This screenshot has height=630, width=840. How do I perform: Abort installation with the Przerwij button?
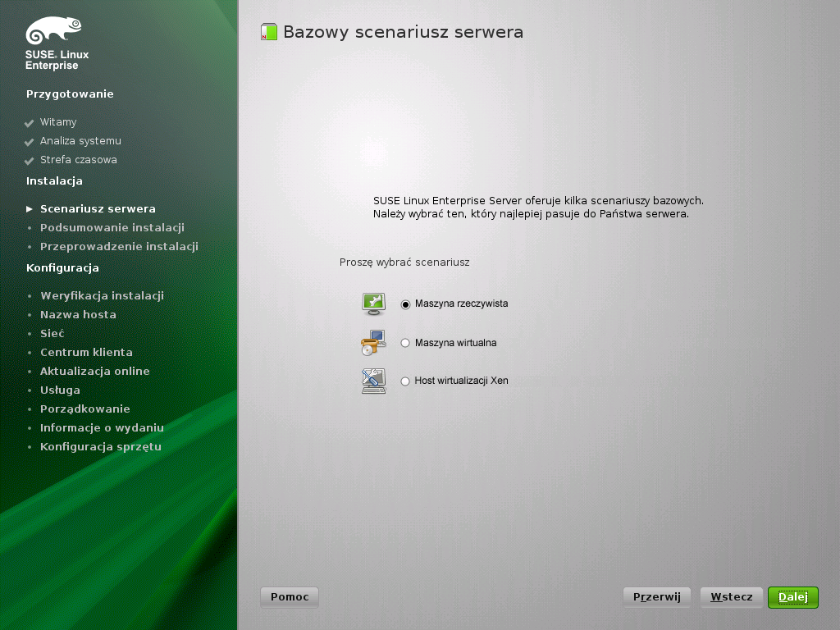(x=657, y=597)
